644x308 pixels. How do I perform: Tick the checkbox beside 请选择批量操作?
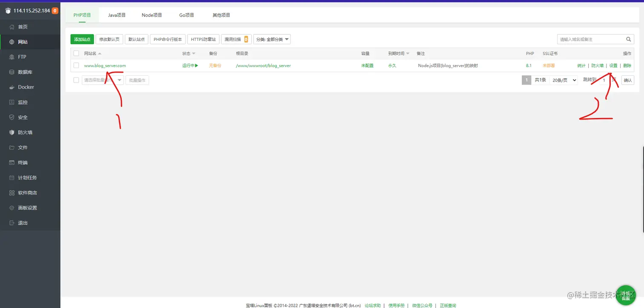pos(76,80)
